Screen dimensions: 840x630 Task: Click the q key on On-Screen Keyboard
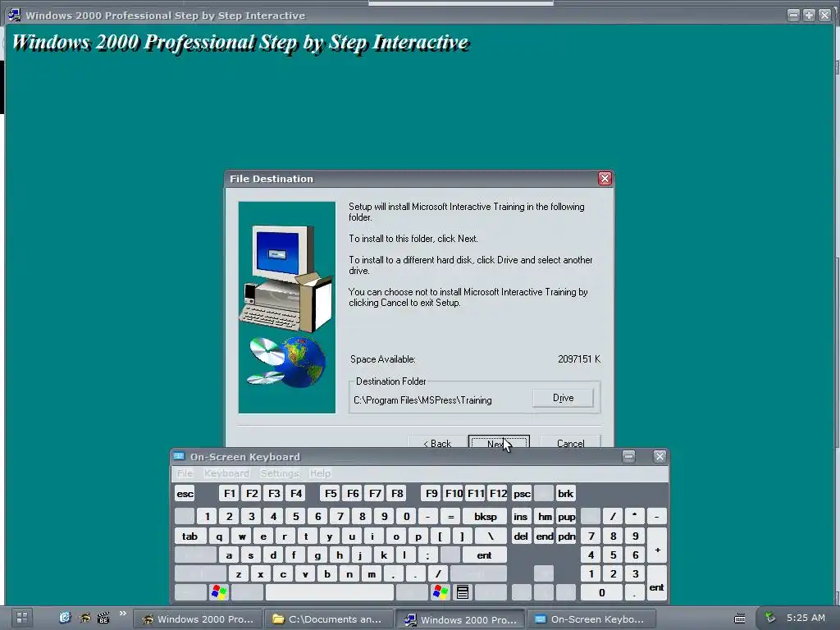click(x=219, y=536)
